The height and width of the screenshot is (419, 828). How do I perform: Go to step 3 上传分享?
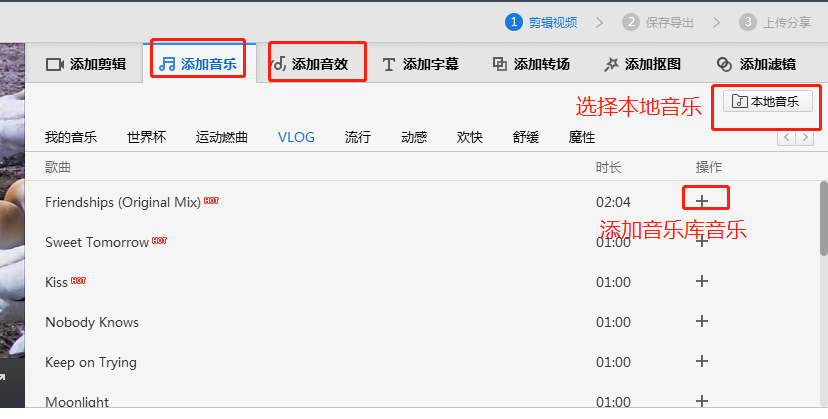tap(775, 21)
